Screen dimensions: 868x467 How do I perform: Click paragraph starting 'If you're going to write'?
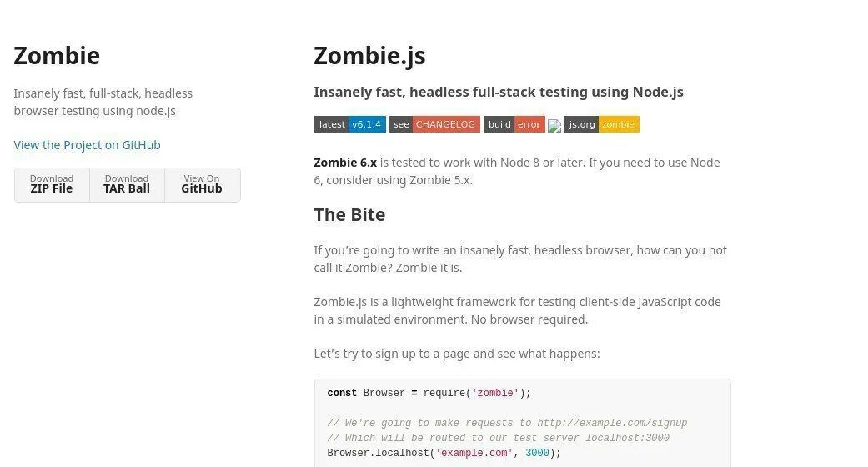(x=520, y=259)
